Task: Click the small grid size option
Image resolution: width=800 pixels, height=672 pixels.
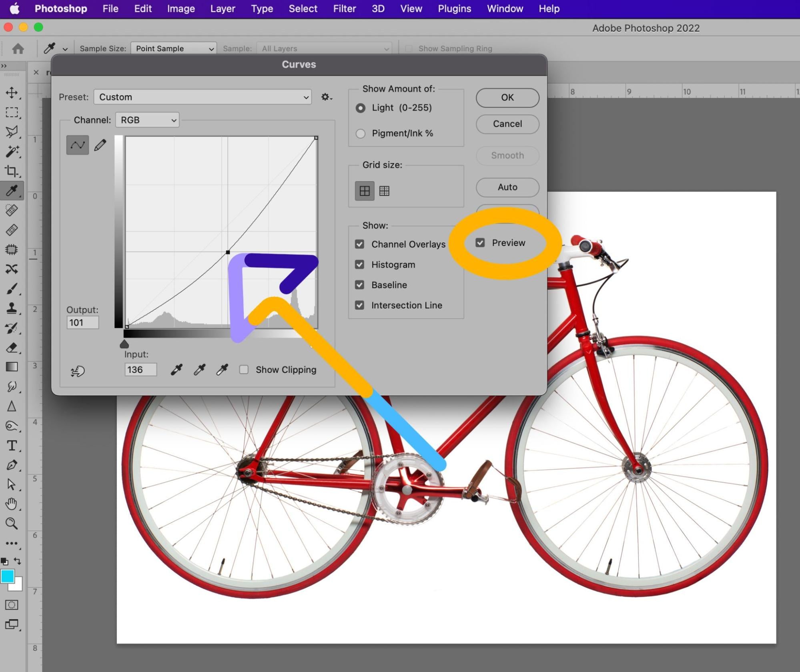Action: coord(384,191)
